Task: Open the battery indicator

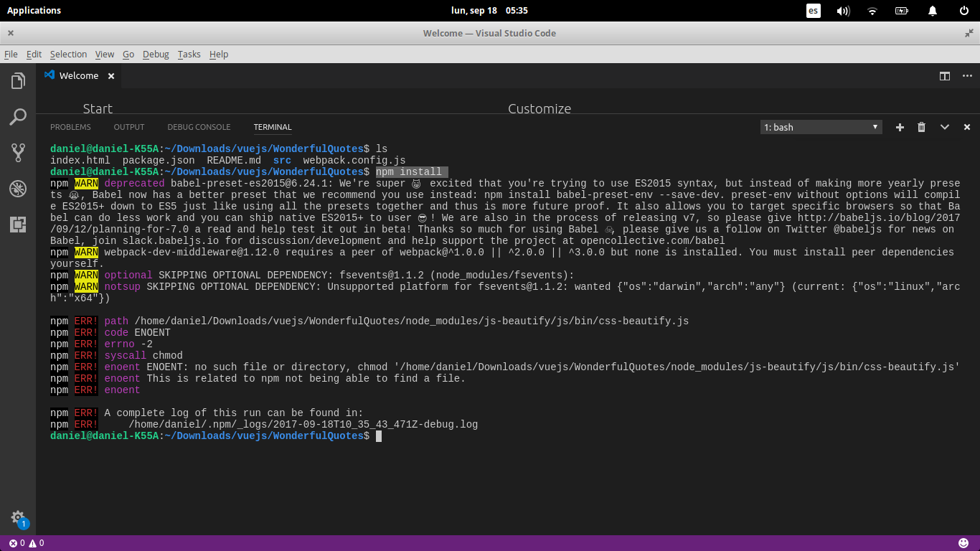Action: point(902,11)
